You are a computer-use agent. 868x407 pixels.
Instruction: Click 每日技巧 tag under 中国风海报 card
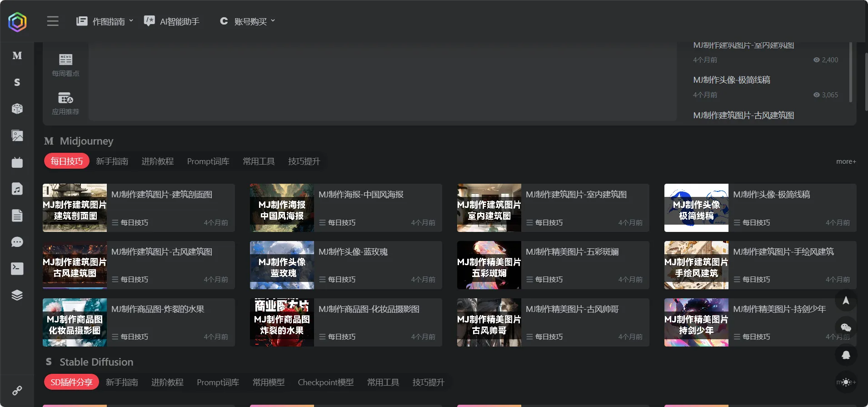[337, 222]
